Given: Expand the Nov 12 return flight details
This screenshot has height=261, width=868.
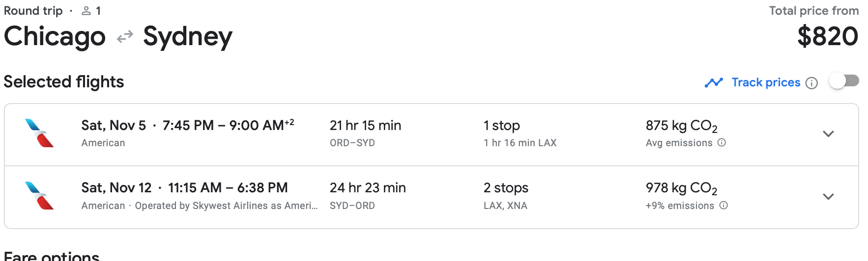Looking at the screenshot, I should pyautogui.click(x=828, y=197).
